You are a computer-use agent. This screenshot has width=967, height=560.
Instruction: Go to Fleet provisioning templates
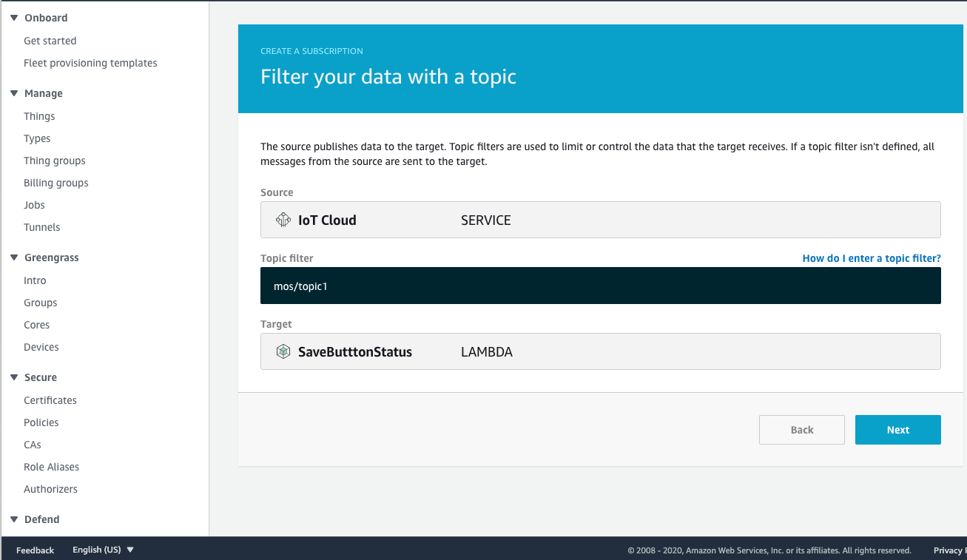tap(90, 62)
